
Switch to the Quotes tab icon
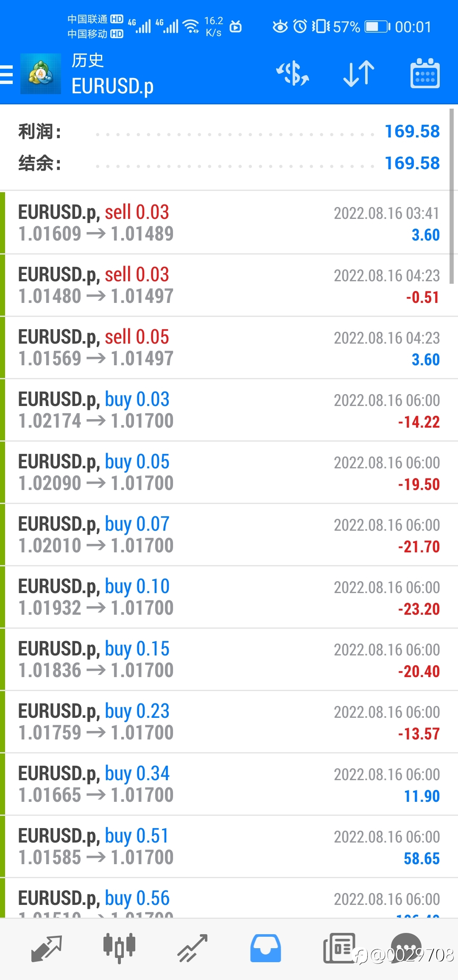(x=47, y=948)
